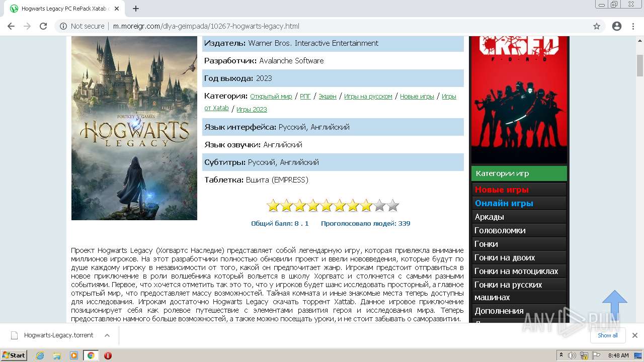Close the Hogwarts Legacy browser tab
644x362 pixels.
116,9
